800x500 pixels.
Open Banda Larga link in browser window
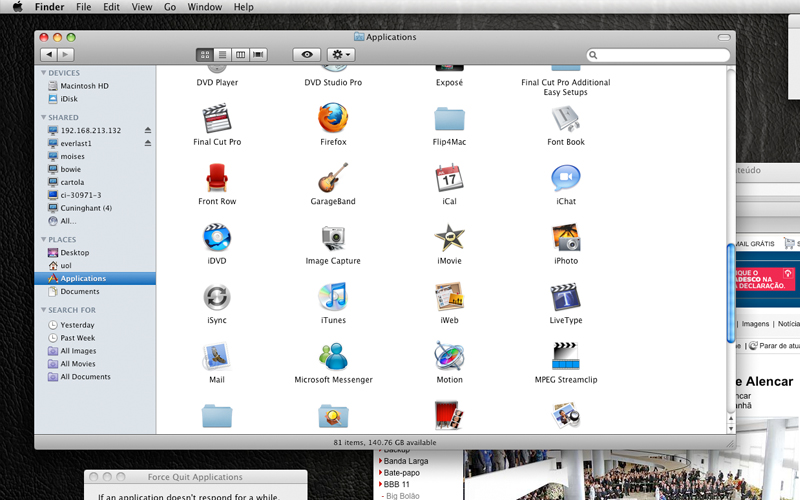coord(406,461)
